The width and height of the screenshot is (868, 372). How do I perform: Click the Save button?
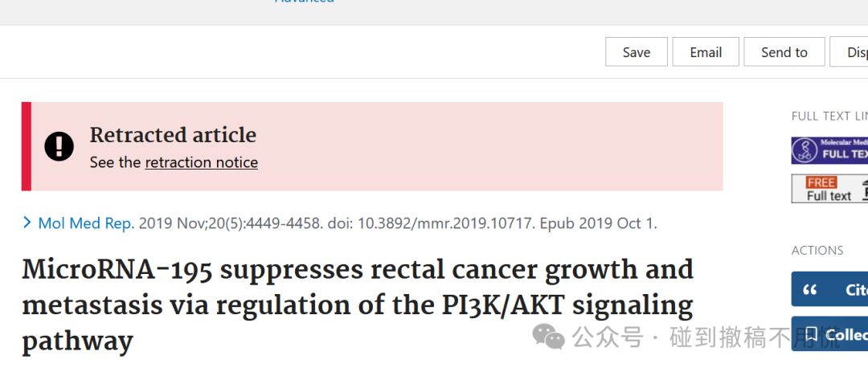click(636, 52)
